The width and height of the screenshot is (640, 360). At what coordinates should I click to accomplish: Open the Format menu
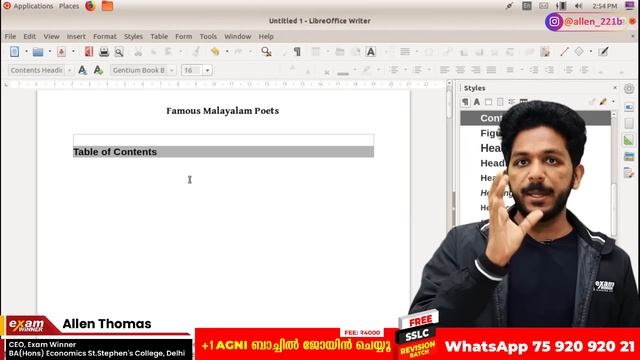[105, 36]
